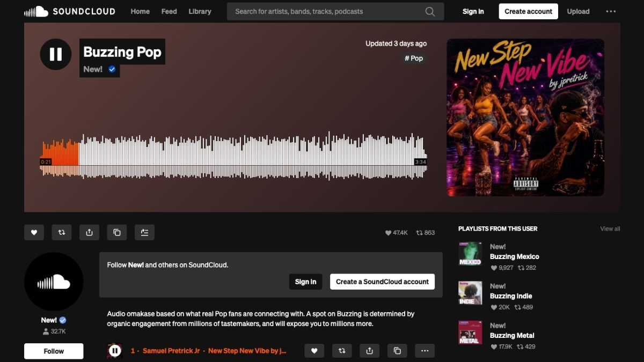The width and height of the screenshot is (644, 362).
Task: Click the SoundCloud logo in header
Action: coord(69,11)
